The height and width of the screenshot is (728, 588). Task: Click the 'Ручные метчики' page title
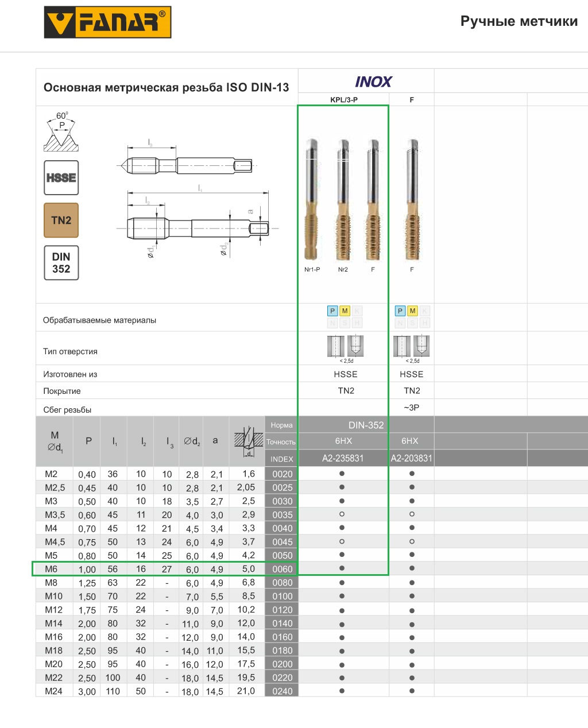(x=519, y=21)
